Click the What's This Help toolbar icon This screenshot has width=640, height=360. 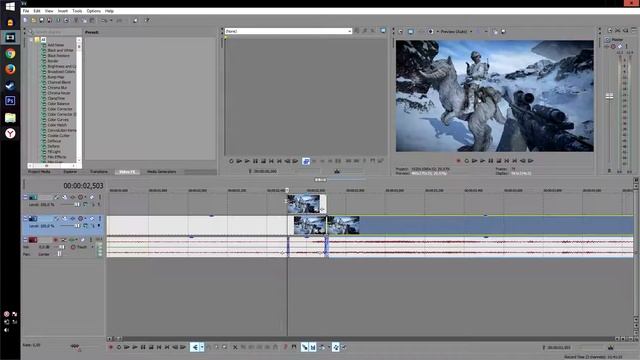tap(147, 20)
